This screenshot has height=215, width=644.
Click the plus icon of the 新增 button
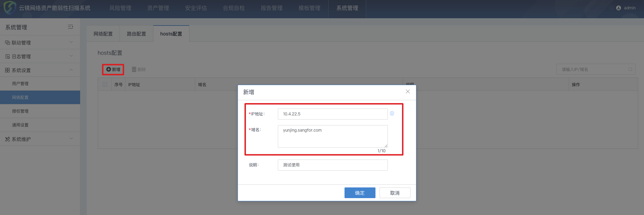coord(109,69)
